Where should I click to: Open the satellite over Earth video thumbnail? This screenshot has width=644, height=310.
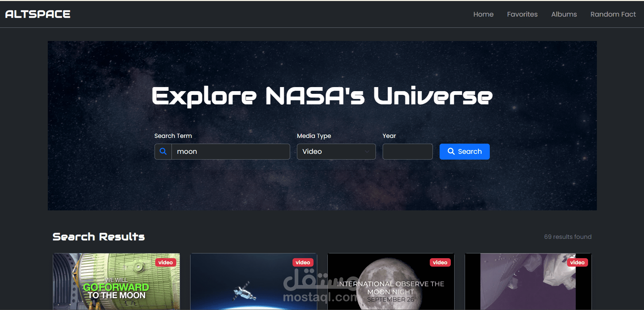[254, 282]
